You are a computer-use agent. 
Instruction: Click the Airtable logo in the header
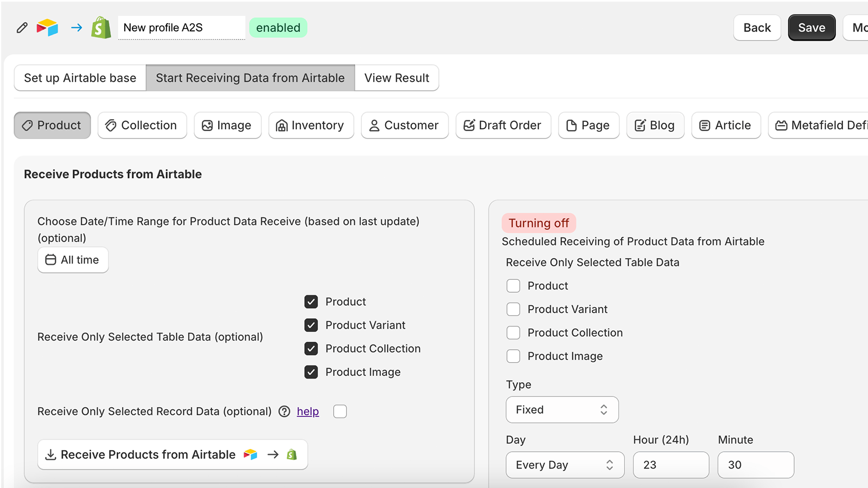pyautogui.click(x=48, y=28)
